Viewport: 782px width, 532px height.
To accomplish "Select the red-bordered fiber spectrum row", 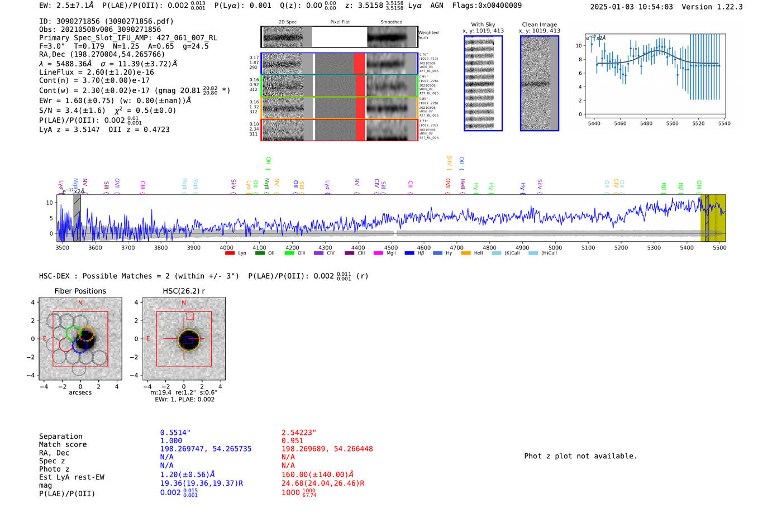I will pos(339,130).
